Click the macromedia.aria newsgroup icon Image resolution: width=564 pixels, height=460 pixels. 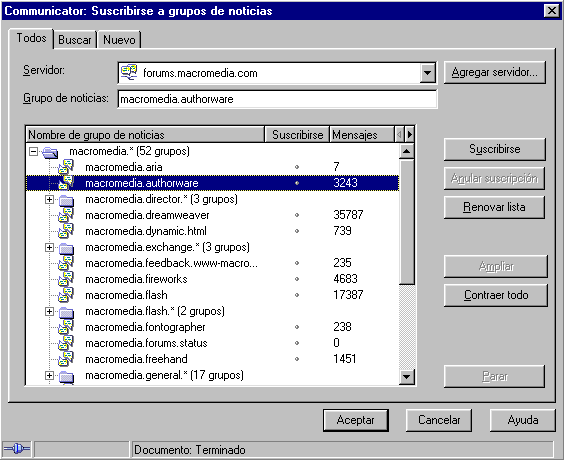[66, 167]
